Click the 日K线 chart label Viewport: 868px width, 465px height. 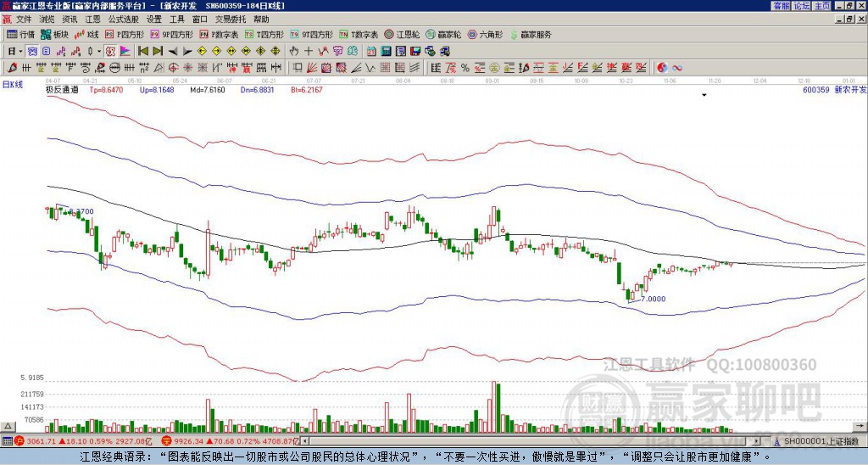13,85
